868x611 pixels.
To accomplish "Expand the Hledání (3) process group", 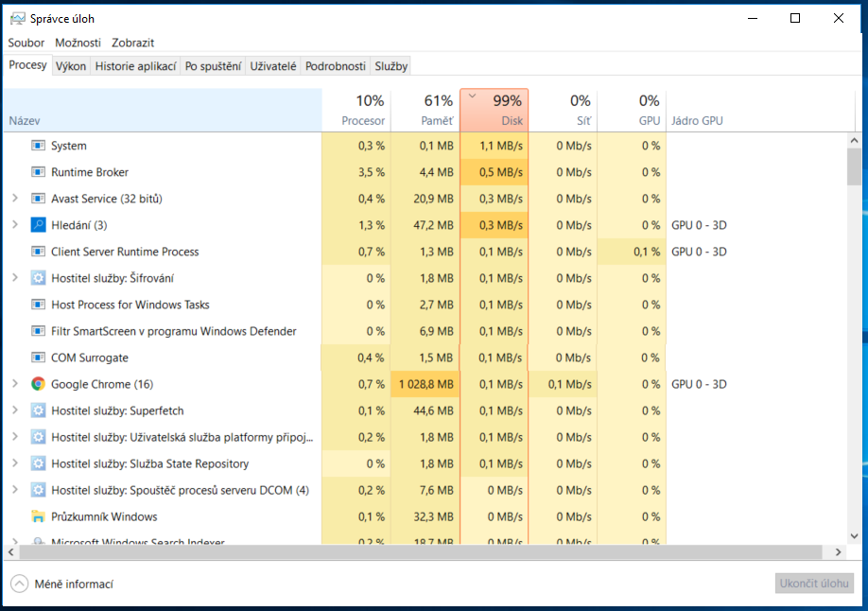I will pos(14,225).
